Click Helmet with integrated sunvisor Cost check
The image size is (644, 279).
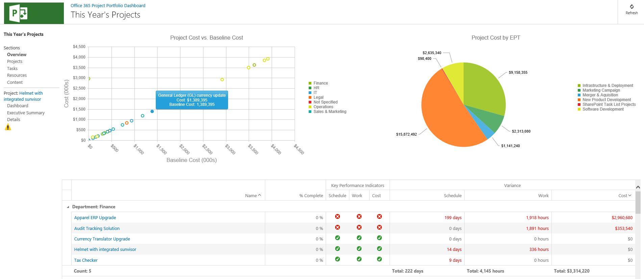tap(379, 249)
